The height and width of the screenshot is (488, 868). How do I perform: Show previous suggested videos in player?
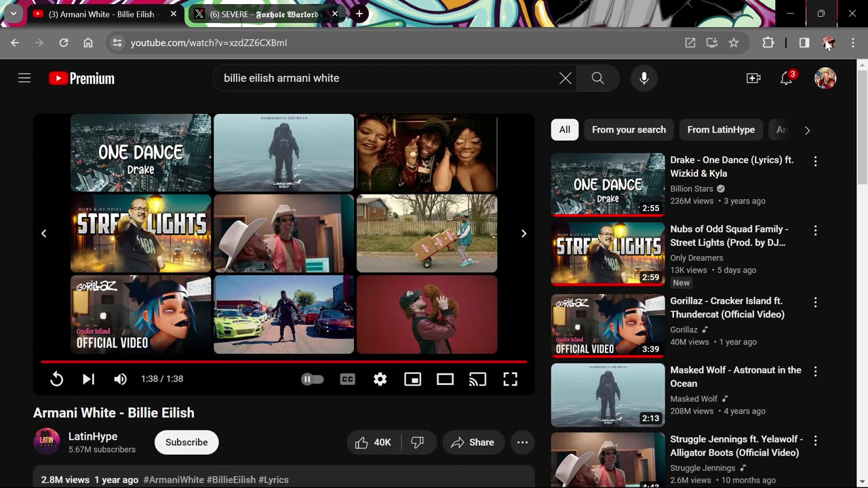click(x=44, y=233)
